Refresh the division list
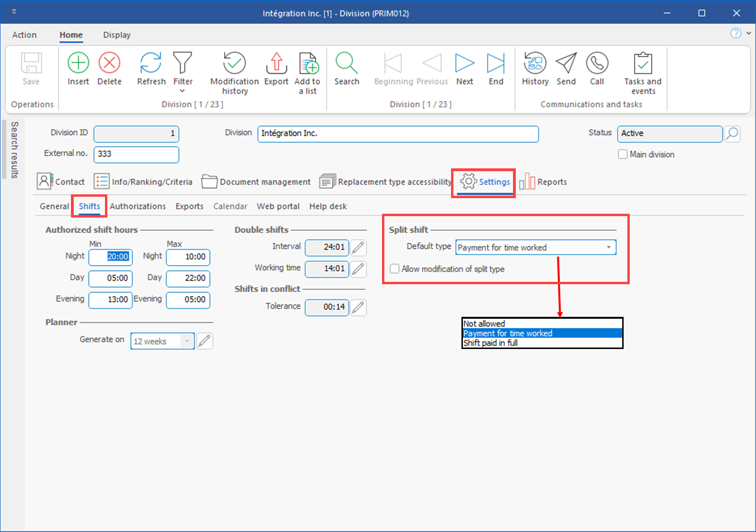Image resolution: width=756 pixels, height=532 pixels. (151, 63)
